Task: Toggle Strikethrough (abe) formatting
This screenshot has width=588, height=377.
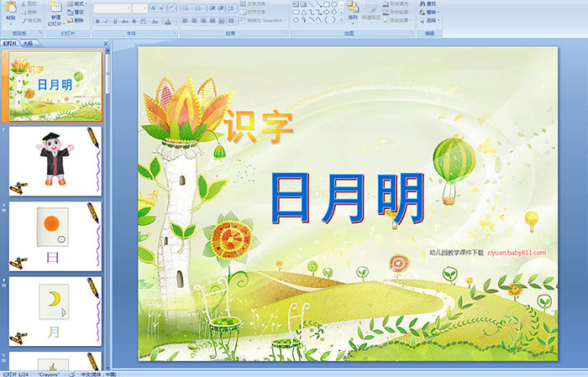Action: pos(124,21)
